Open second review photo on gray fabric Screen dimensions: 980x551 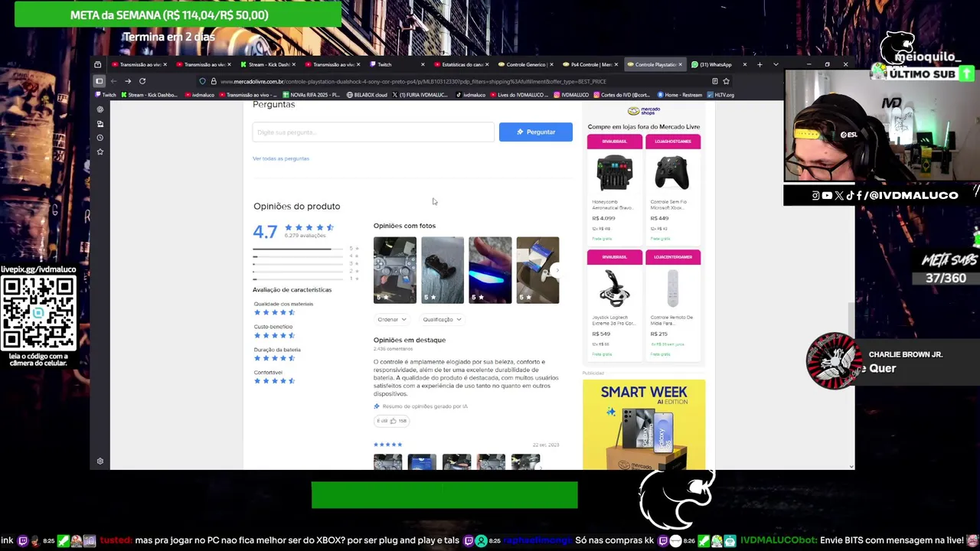[x=443, y=270]
